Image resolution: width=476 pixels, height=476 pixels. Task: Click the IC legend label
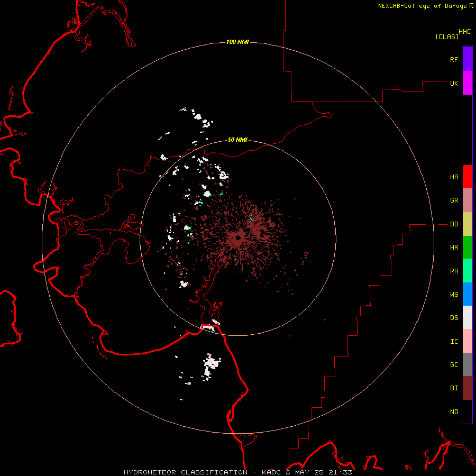pos(454,342)
